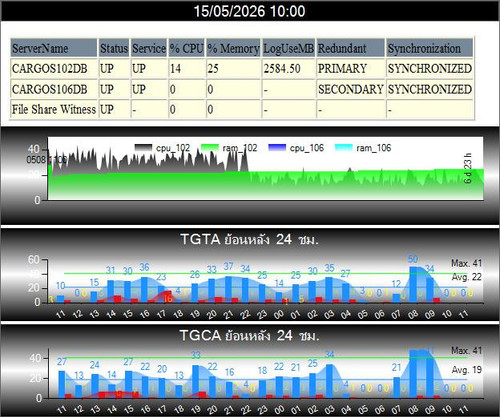Viewport: 500px width, 417px height.
Task: Click the Avg. 19 label in TGCA chart
Action: pyautogui.click(x=467, y=370)
